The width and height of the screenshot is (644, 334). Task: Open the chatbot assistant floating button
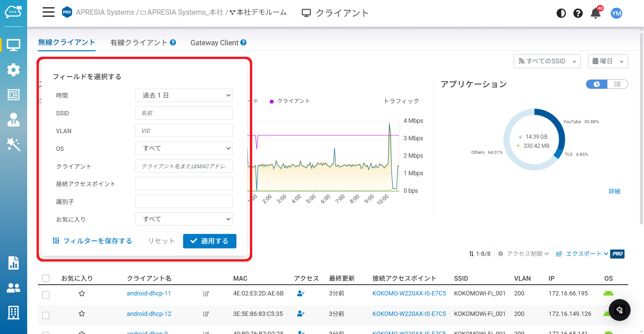620,310
